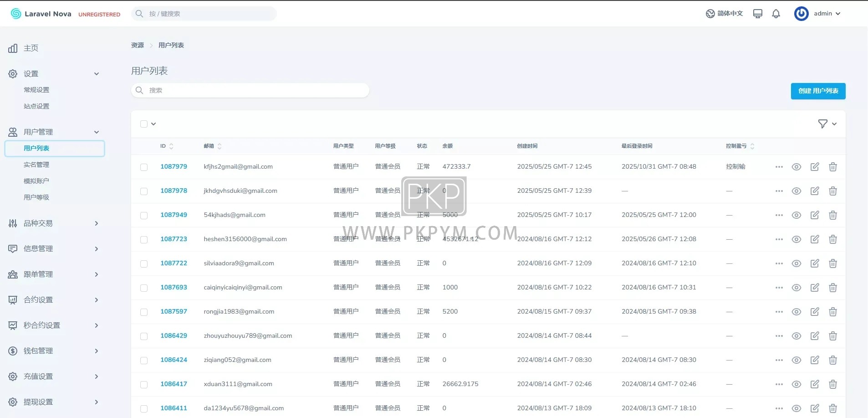
Task: Click the 搜索 field above the user table
Action: pyautogui.click(x=250, y=90)
